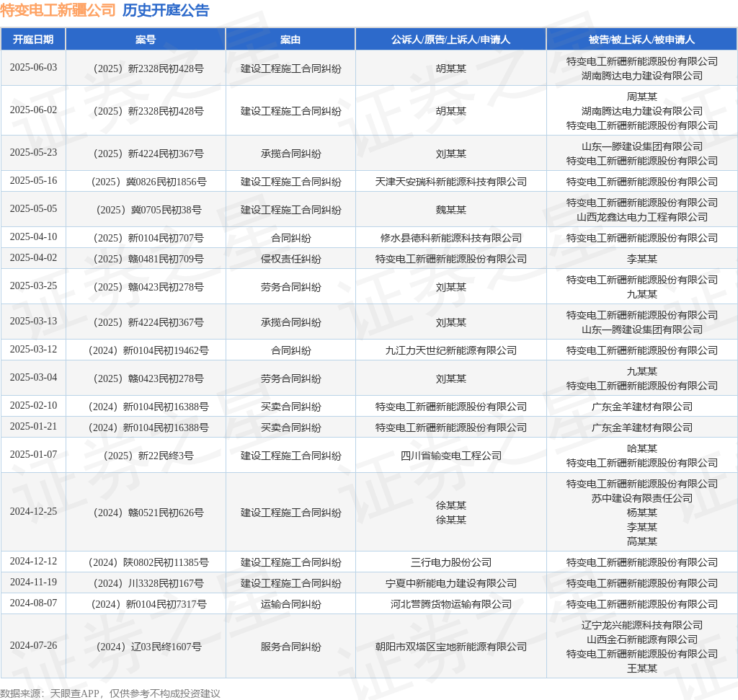Click the date 2025-05-23
This screenshot has width=738, height=700.
point(33,153)
